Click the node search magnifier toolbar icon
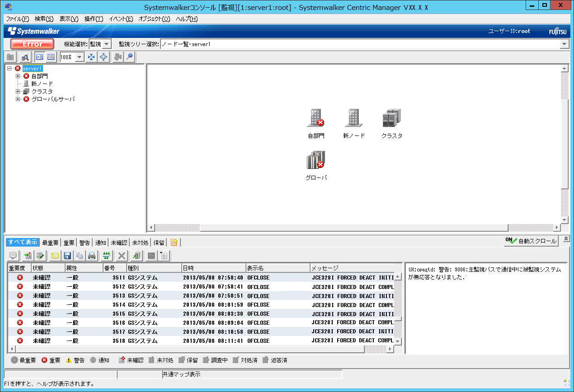This screenshot has width=574, height=392. tap(25, 57)
